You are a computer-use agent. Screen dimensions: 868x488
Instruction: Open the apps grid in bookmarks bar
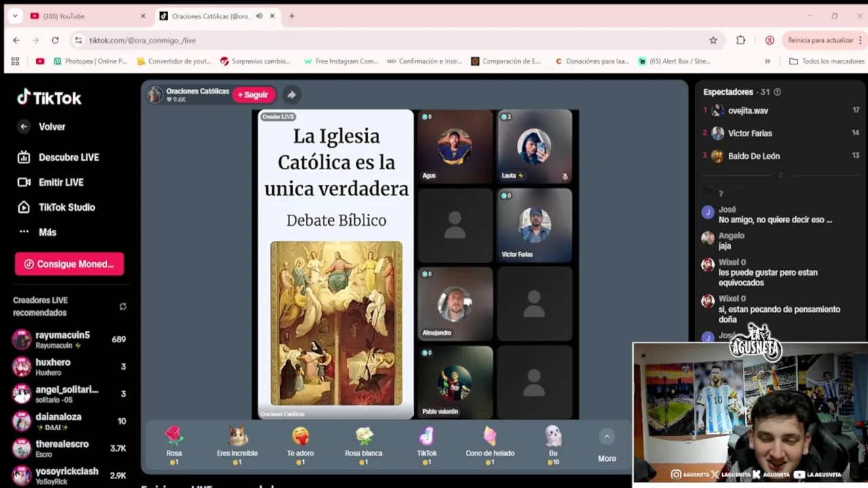15,61
